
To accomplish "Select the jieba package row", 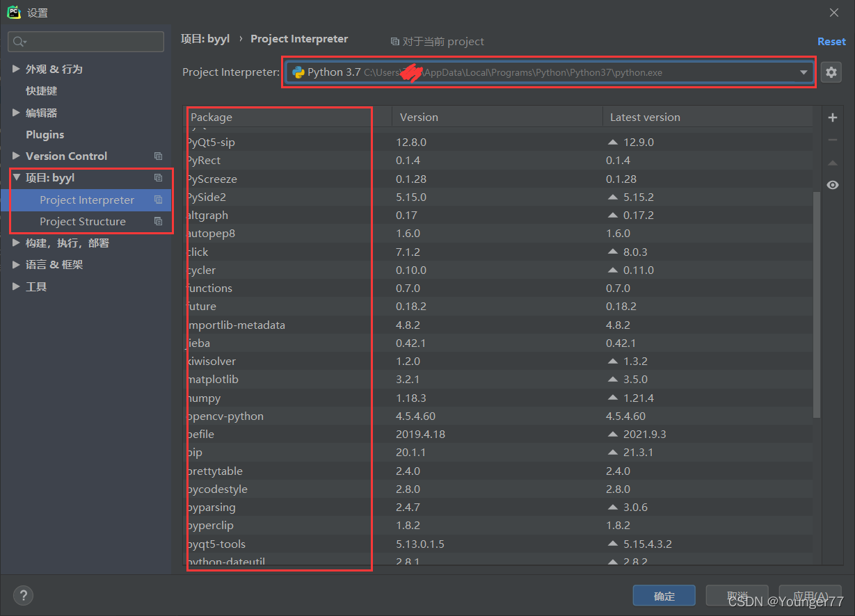I will coord(498,343).
